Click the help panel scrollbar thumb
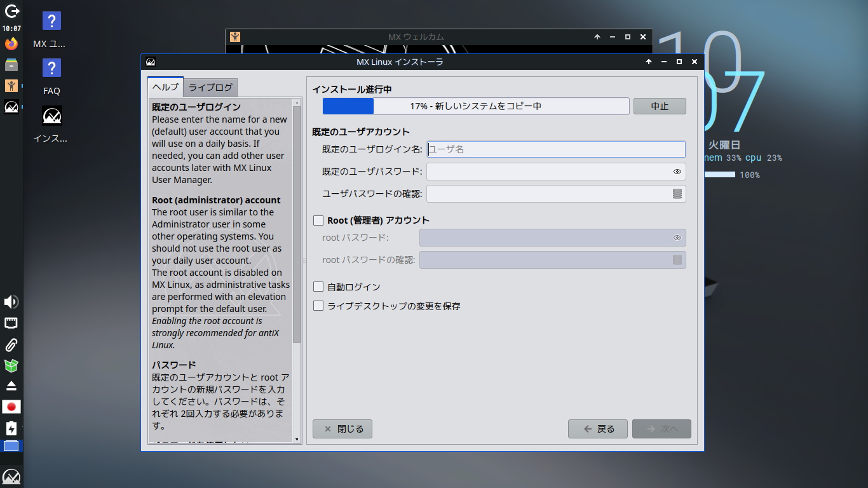868x488 pixels. coord(297,224)
